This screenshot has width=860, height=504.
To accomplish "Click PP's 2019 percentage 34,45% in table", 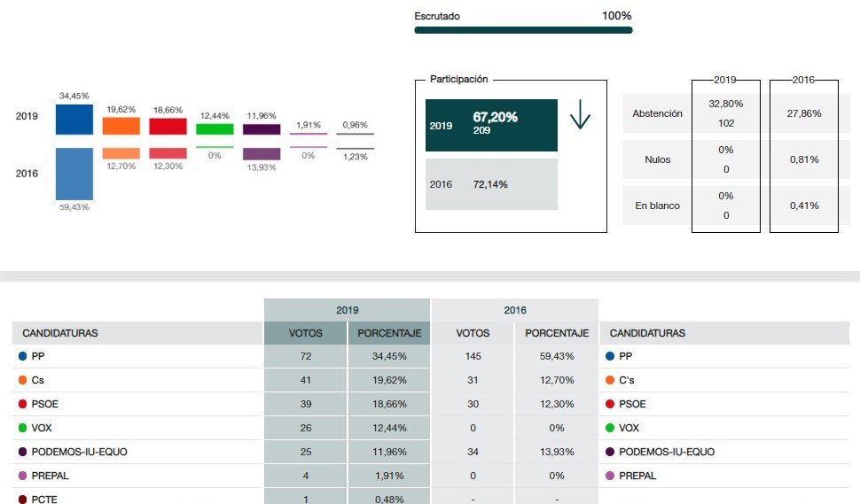I will click(389, 356).
